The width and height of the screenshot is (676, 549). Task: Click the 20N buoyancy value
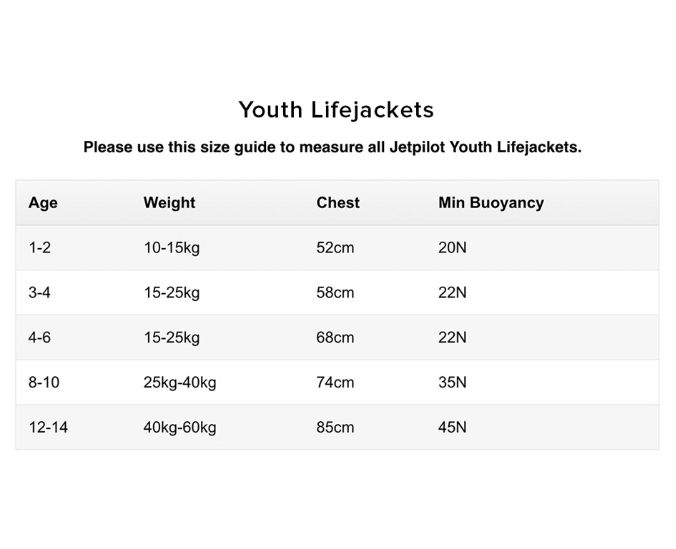[x=452, y=248]
